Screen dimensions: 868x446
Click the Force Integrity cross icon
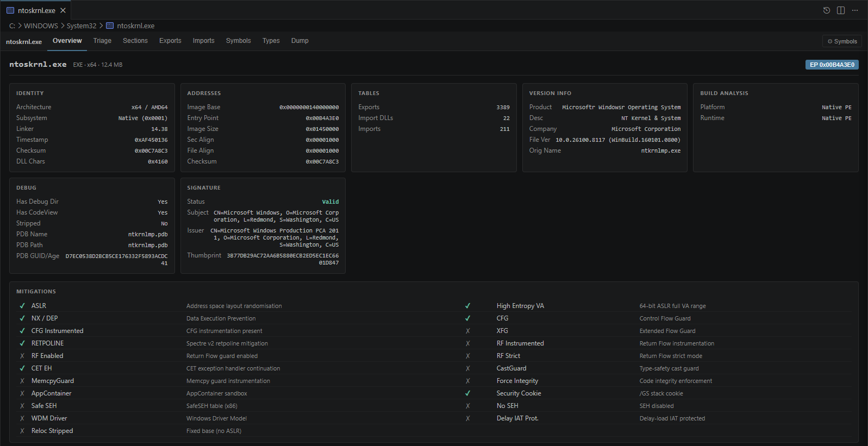coord(468,381)
